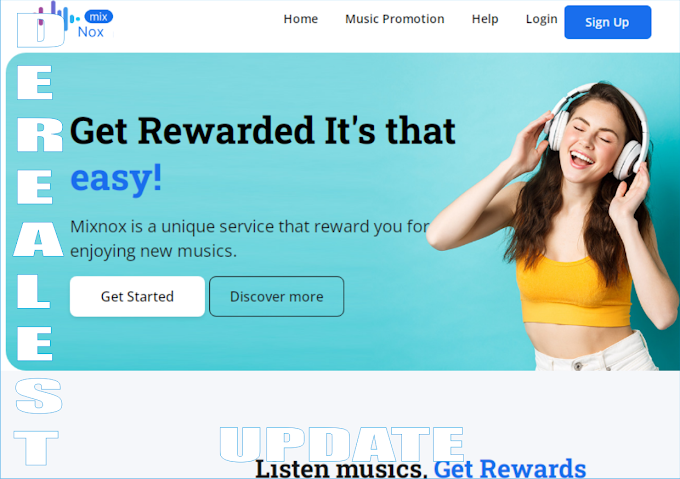The height and width of the screenshot is (479, 680).
Task: Click the blue "Get Rewards" heading text
Action: coord(510,469)
